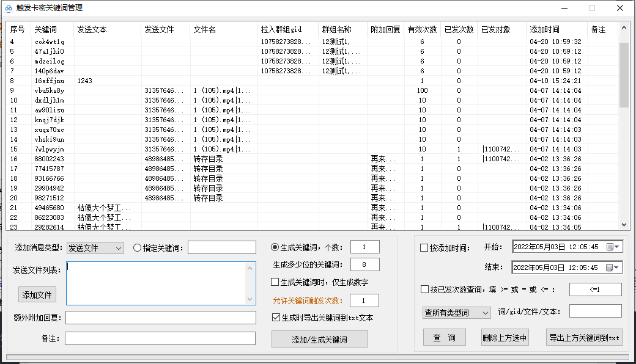Click 添加/生成关键词 button
636x364 pixels.
click(x=320, y=340)
